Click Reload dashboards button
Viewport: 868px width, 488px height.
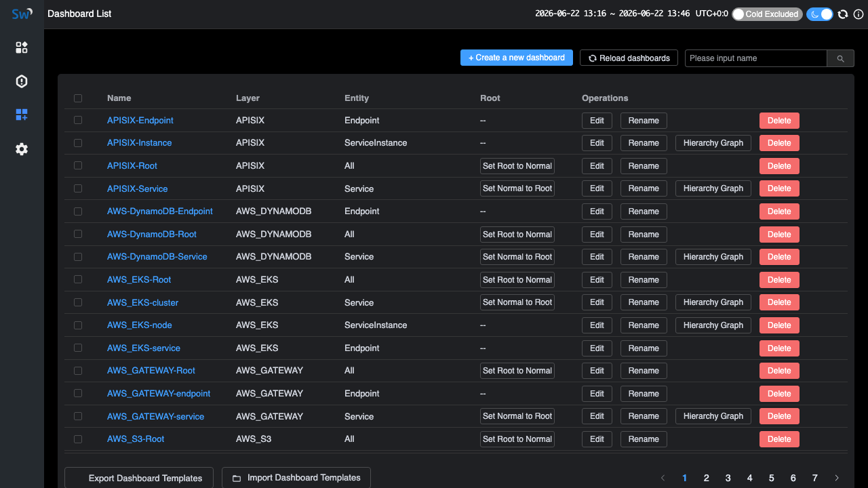point(629,58)
